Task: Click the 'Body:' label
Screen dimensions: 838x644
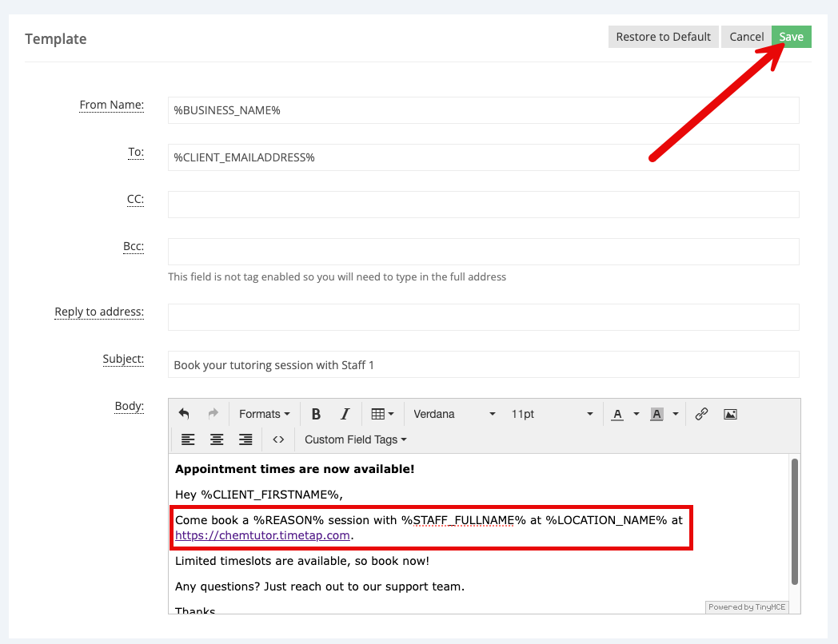Action: click(x=130, y=406)
